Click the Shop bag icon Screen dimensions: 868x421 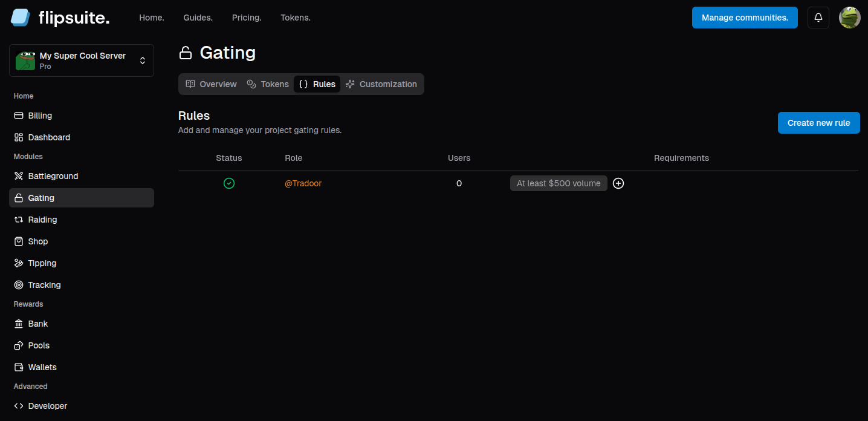tap(19, 241)
